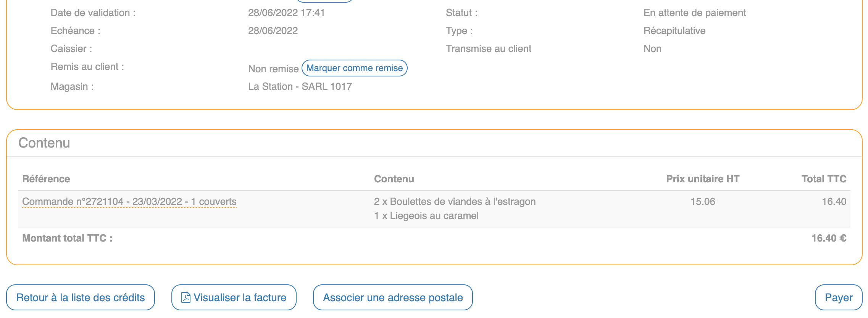Click the Contenu column header in the table
868x318 pixels.
coord(394,179)
